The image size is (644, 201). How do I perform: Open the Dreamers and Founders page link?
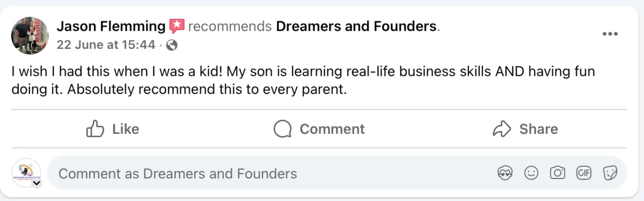click(x=356, y=26)
